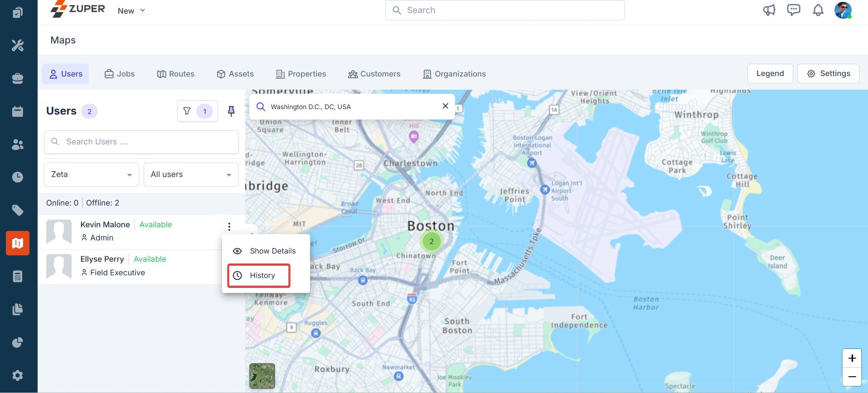Switch to the Users tab

tap(66, 74)
